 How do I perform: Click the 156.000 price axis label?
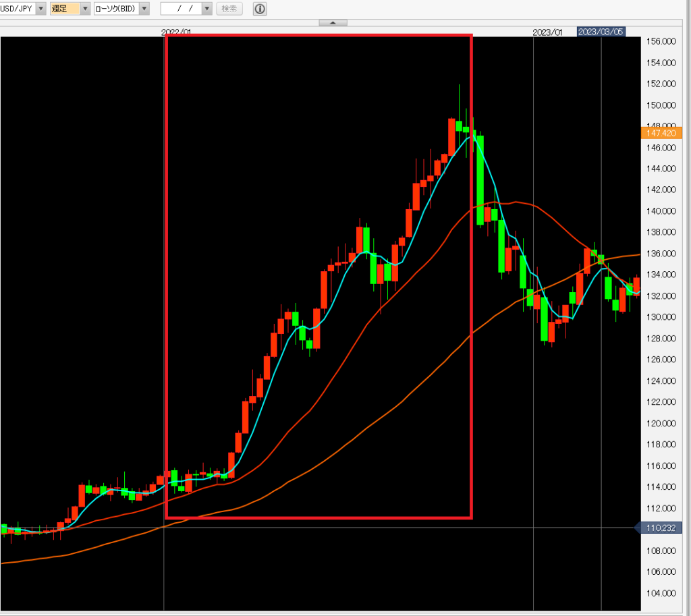[661, 42]
